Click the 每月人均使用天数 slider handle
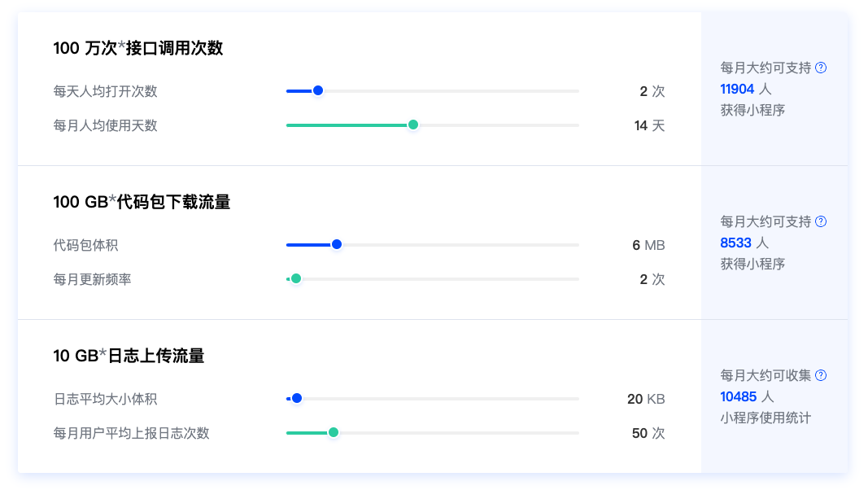Image resolution: width=868 pixels, height=490 pixels. pyautogui.click(x=412, y=125)
